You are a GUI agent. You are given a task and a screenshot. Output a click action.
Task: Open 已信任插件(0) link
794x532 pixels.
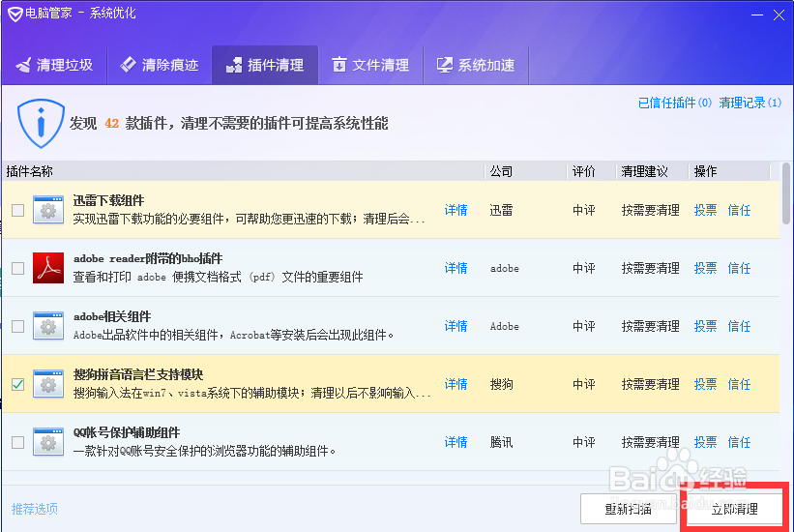click(674, 103)
